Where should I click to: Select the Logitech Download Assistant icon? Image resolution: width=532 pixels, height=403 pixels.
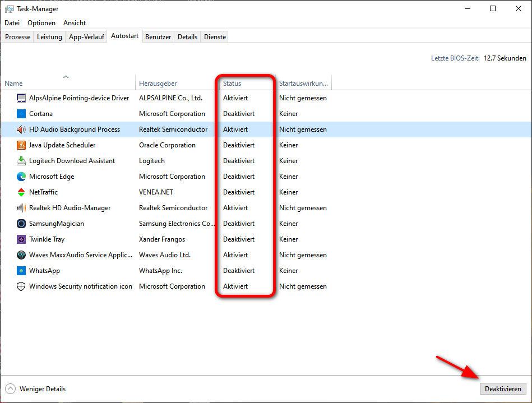(21, 160)
